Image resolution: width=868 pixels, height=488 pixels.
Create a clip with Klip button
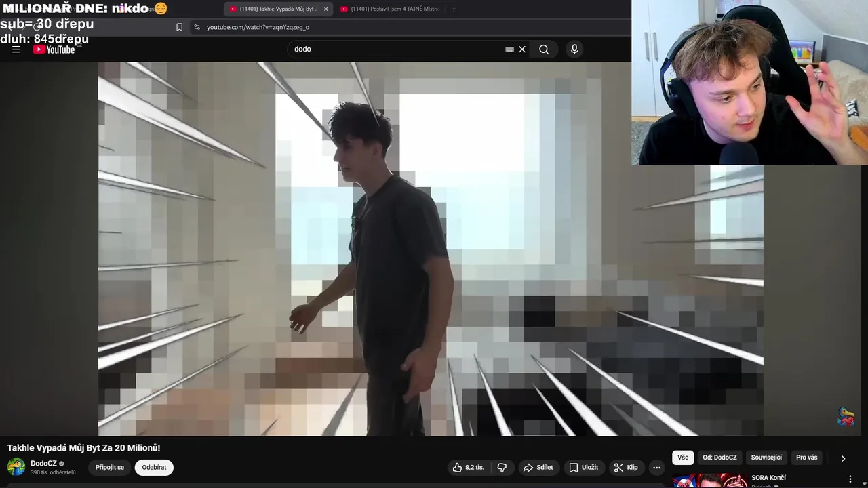[626, 467]
